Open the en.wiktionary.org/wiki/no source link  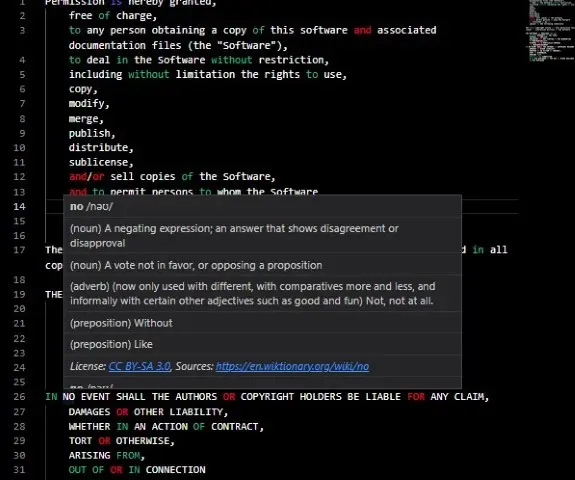[x=292, y=366]
